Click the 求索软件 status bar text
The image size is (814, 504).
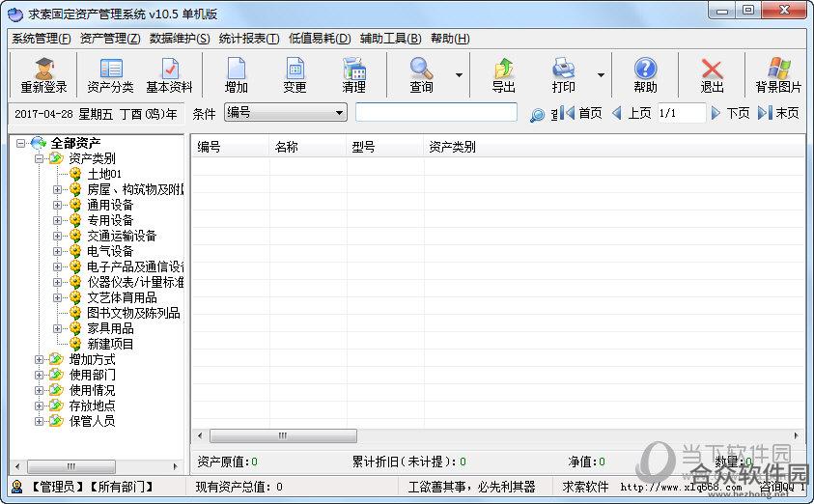click(585, 487)
